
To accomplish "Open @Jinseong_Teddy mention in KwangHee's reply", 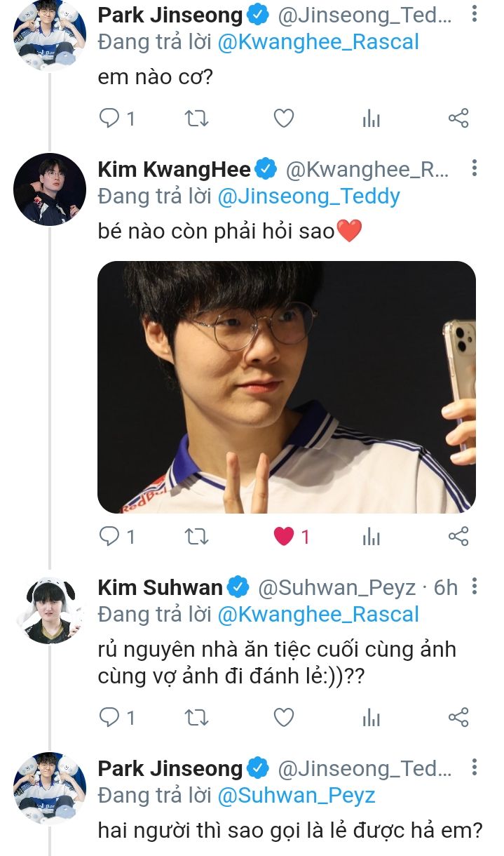I will click(309, 196).
